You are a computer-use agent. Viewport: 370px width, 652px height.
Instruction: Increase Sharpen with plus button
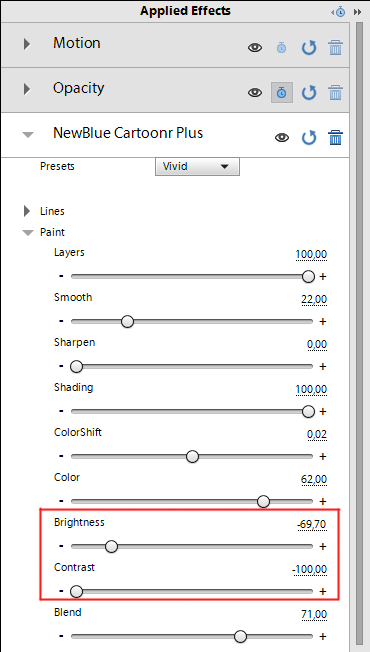[323, 367]
